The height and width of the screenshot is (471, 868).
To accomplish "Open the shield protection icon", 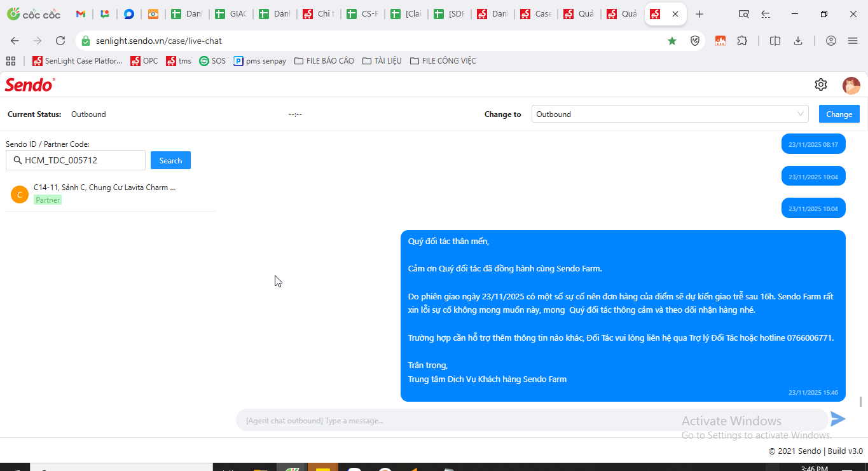I will pyautogui.click(x=695, y=41).
